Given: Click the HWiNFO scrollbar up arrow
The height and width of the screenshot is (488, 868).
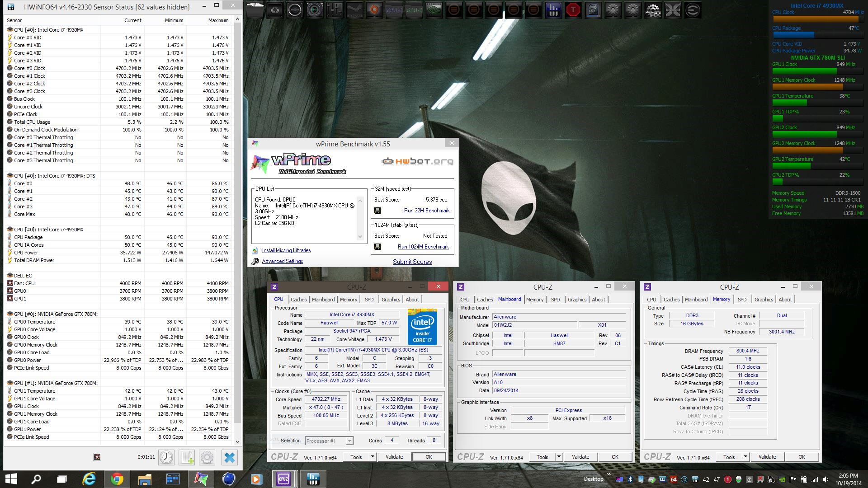Looking at the screenshot, I should coord(238,20).
